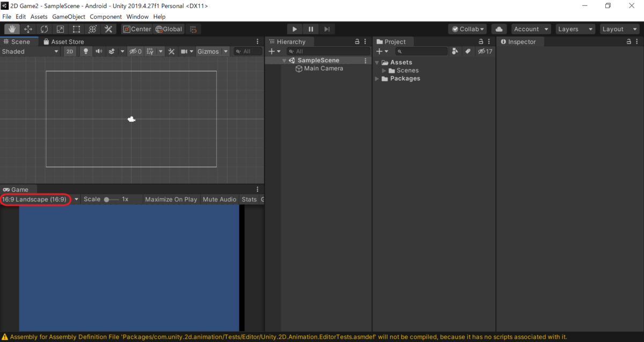
Task: Toggle Scene grid visibility
Action: click(150, 51)
